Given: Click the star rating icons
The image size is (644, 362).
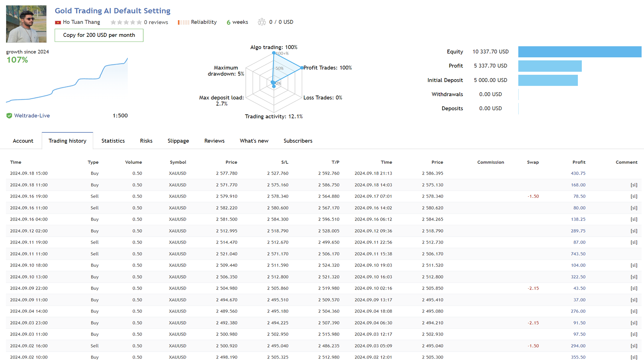Looking at the screenshot, I should [x=126, y=22].
